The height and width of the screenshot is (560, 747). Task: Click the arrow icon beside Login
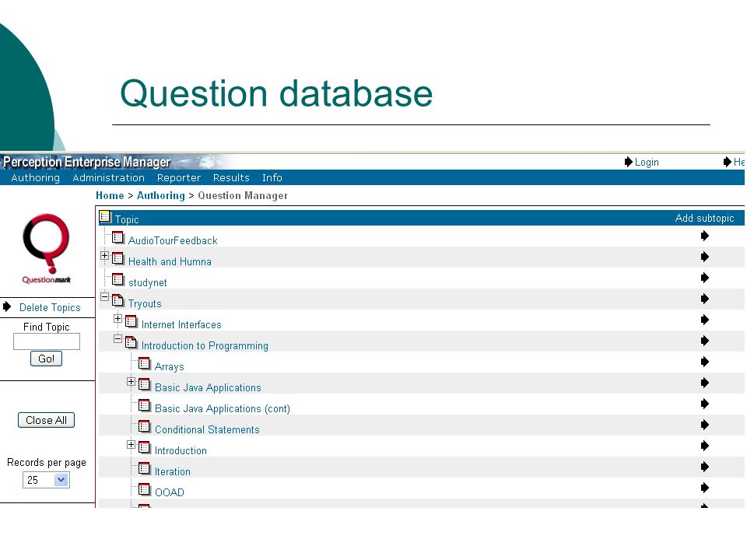[629, 162]
